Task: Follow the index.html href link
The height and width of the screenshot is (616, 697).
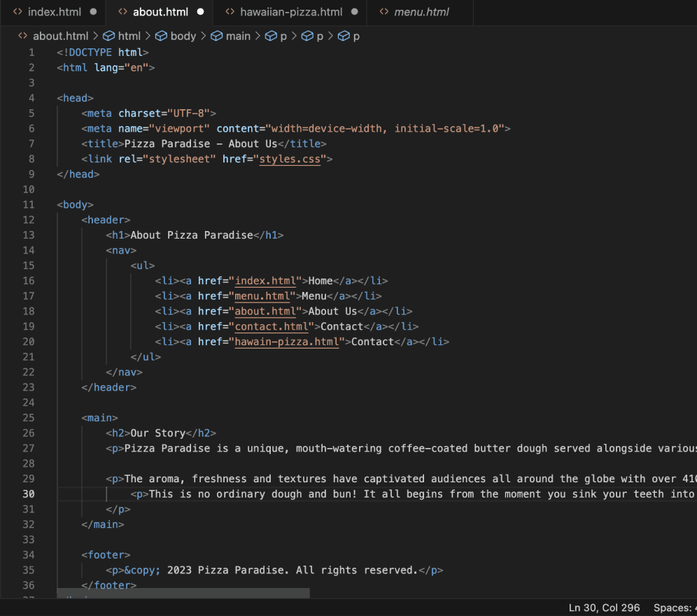Action: coord(265,281)
